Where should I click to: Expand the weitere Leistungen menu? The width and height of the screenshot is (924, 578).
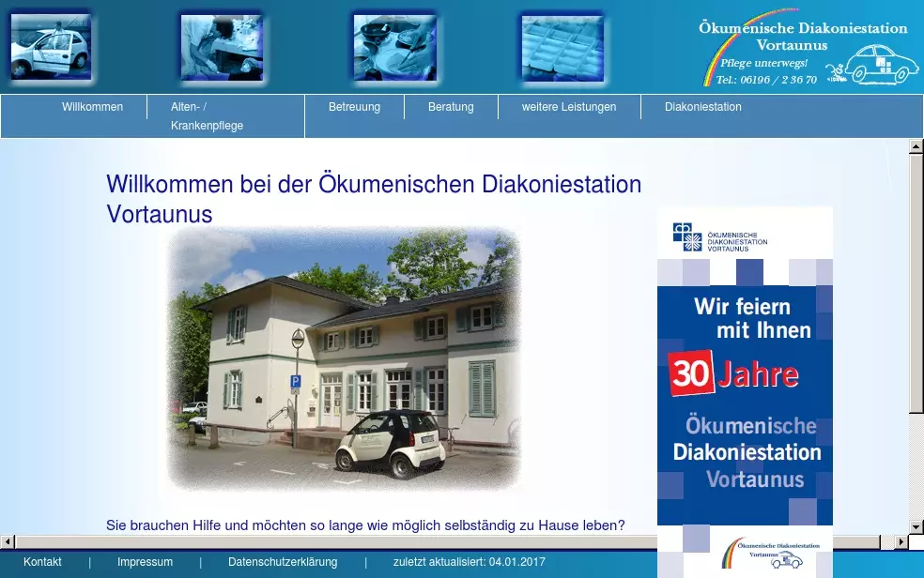pos(569,107)
